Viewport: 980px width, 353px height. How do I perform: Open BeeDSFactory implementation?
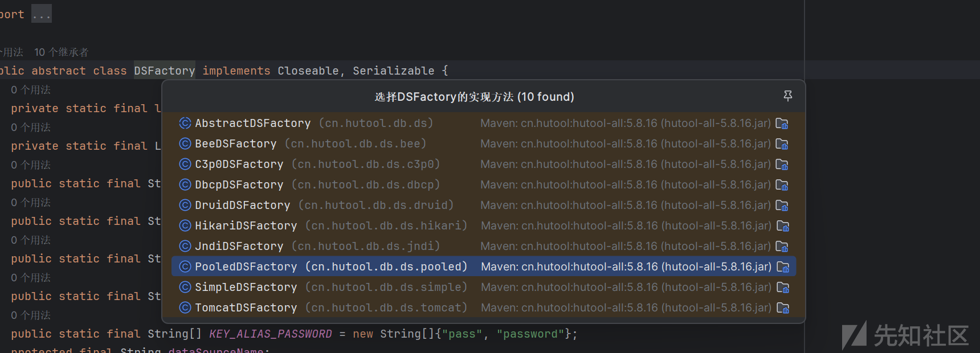(484, 143)
